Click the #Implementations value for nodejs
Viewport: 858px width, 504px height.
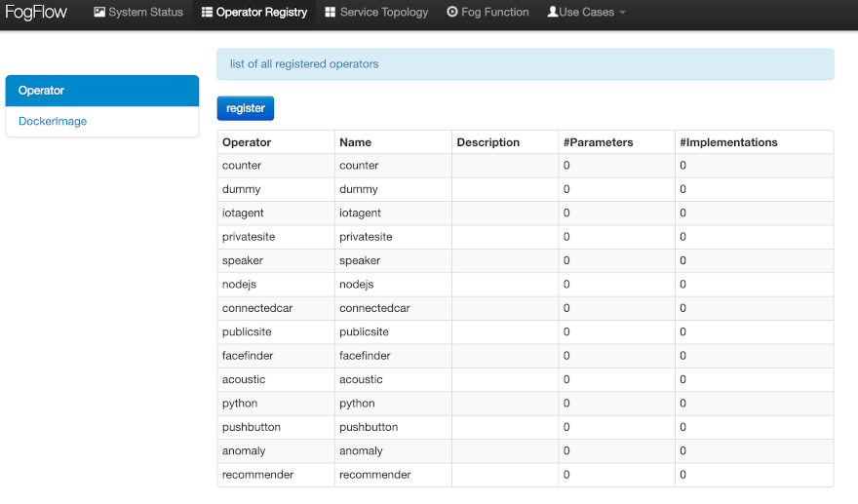(682, 285)
